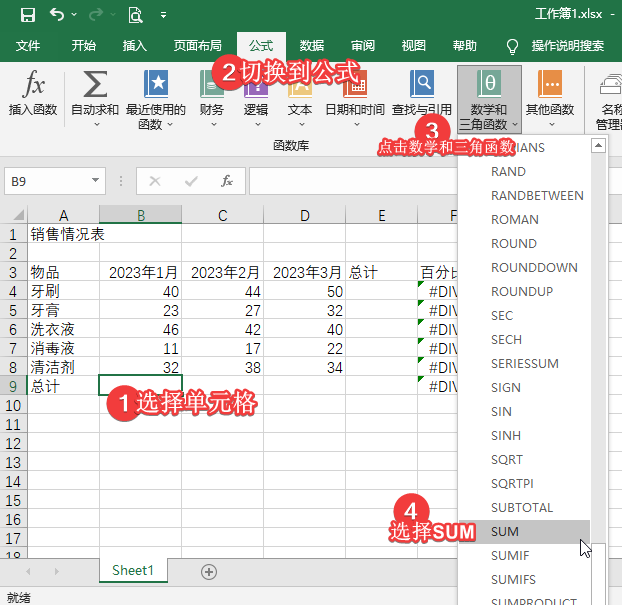Open the Customize Quick Access Toolbar arrow
This screenshot has width=622, height=605.
pyautogui.click(x=163, y=15)
